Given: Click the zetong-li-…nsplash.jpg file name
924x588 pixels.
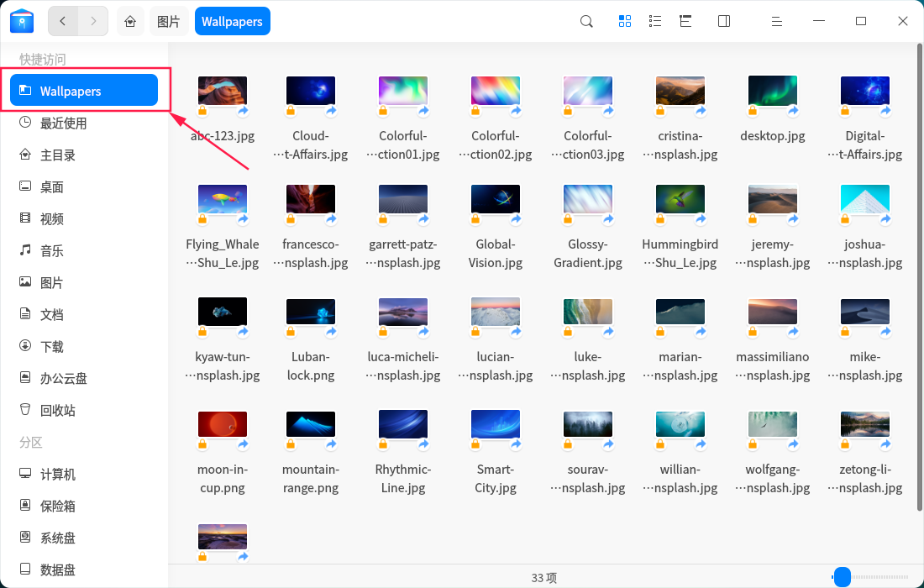Looking at the screenshot, I should pos(865,479).
